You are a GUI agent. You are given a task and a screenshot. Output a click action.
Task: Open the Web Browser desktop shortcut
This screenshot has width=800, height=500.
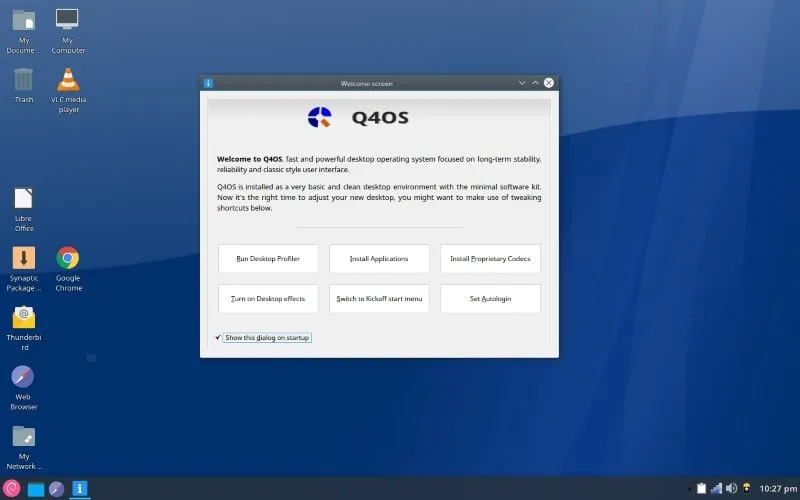coord(23,378)
